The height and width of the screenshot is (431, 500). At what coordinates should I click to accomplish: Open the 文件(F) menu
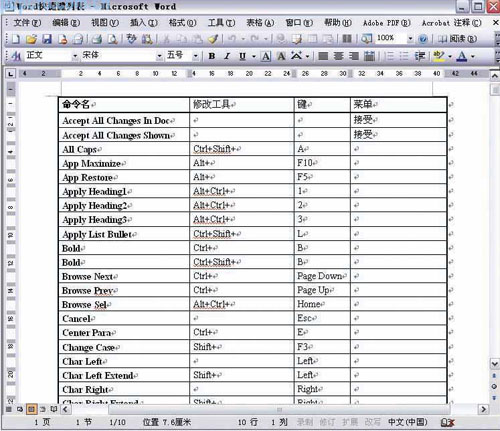click(27, 23)
